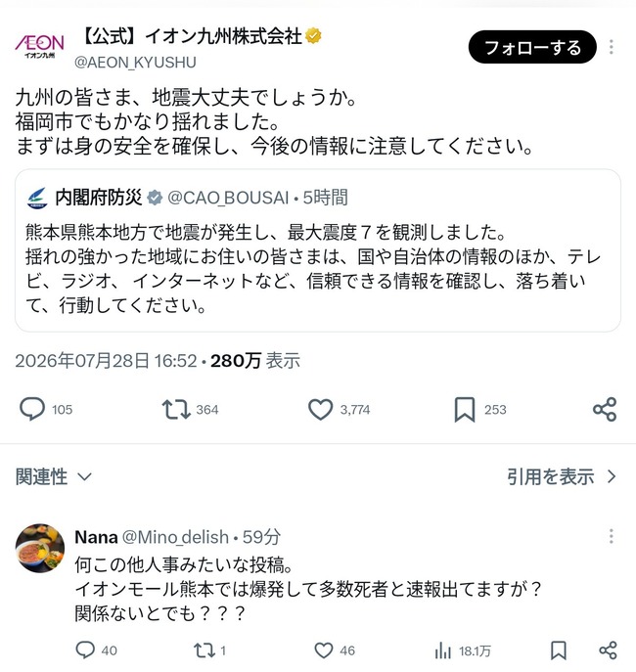
Task: Open 引用を表示 quotes link
Action: pos(562,476)
